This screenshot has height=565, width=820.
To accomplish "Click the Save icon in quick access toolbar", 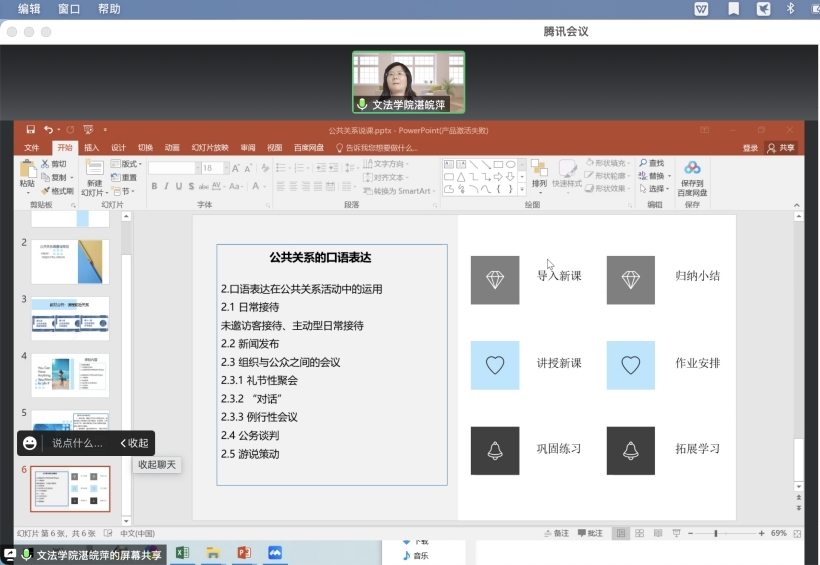I will point(30,130).
